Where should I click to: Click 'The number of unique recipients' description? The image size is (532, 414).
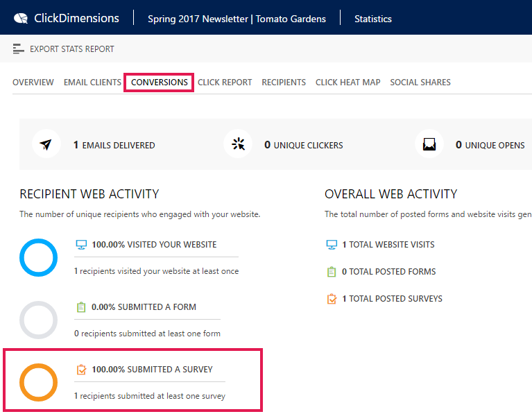pyautogui.click(x=140, y=214)
